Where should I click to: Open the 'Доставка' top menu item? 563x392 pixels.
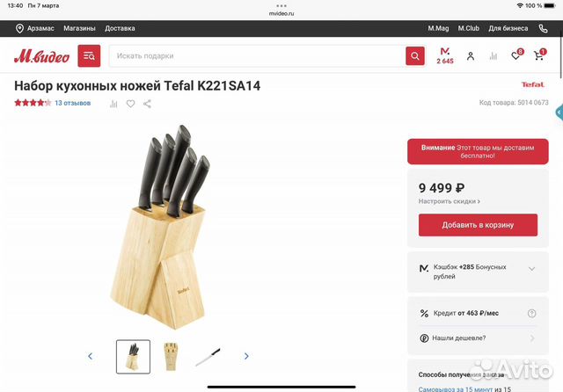click(120, 28)
